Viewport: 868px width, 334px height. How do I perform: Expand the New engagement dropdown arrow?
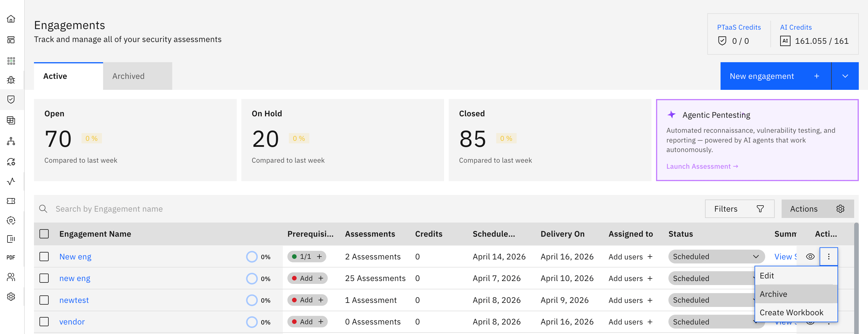(845, 76)
